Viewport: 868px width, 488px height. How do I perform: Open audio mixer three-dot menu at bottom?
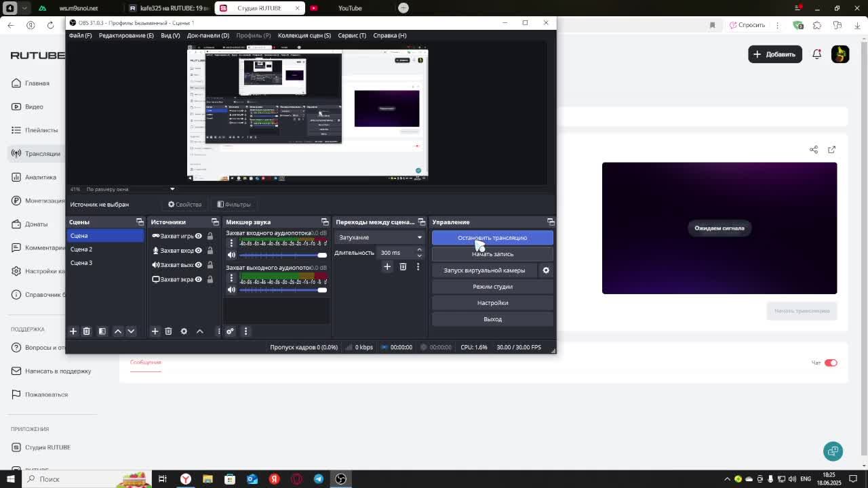(x=245, y=331)
